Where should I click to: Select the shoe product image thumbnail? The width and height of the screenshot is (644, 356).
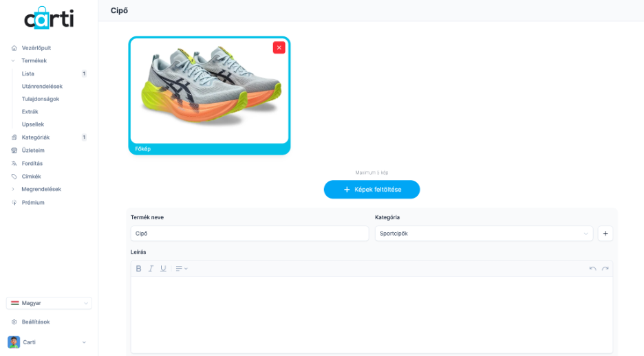tap(209, 91)
